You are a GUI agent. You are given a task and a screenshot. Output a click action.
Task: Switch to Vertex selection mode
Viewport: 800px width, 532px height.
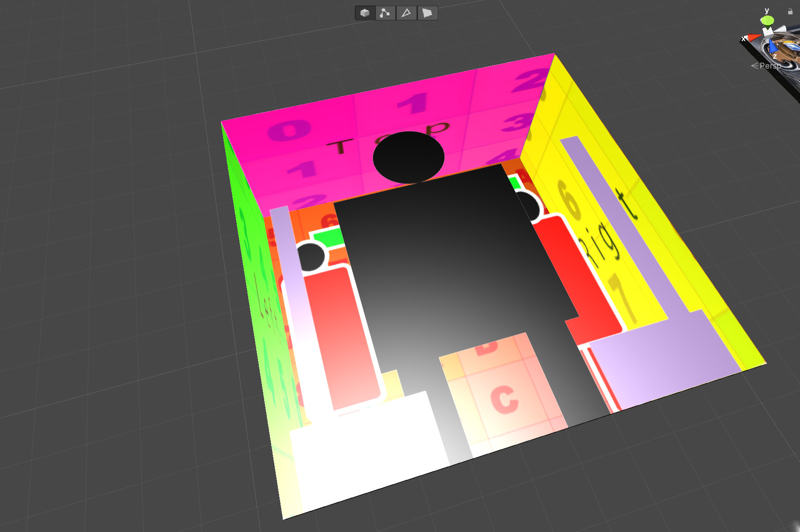[x=385, y=13]
